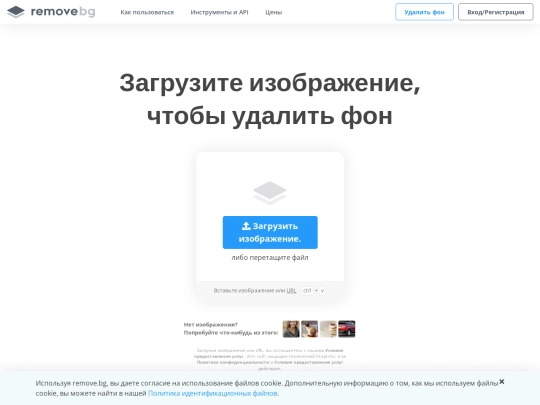The height and width of the screenshot is (405, 540).
Task: Open "Политика идентификационных файлов" link
Action: (x=213, y=393)
